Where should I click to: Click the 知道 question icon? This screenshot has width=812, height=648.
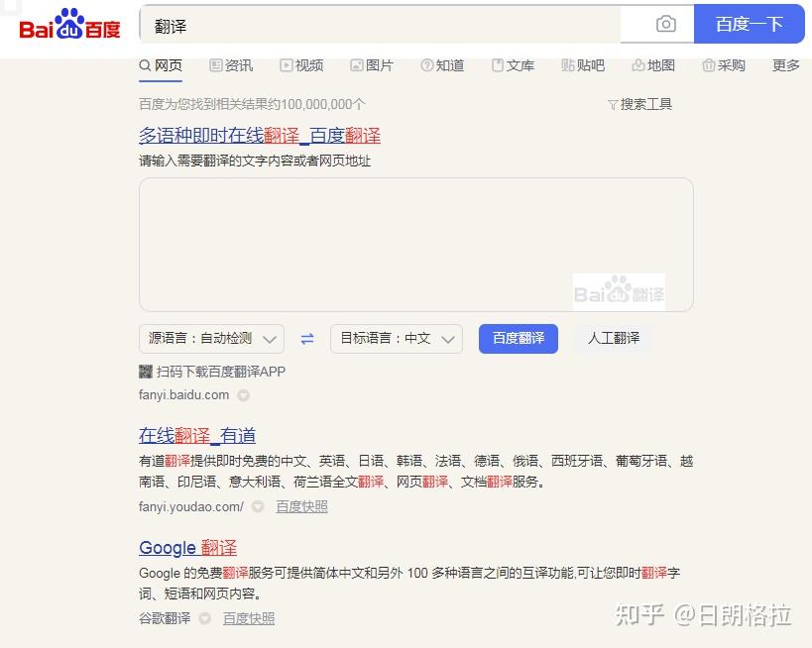click(x=426, y=65)
